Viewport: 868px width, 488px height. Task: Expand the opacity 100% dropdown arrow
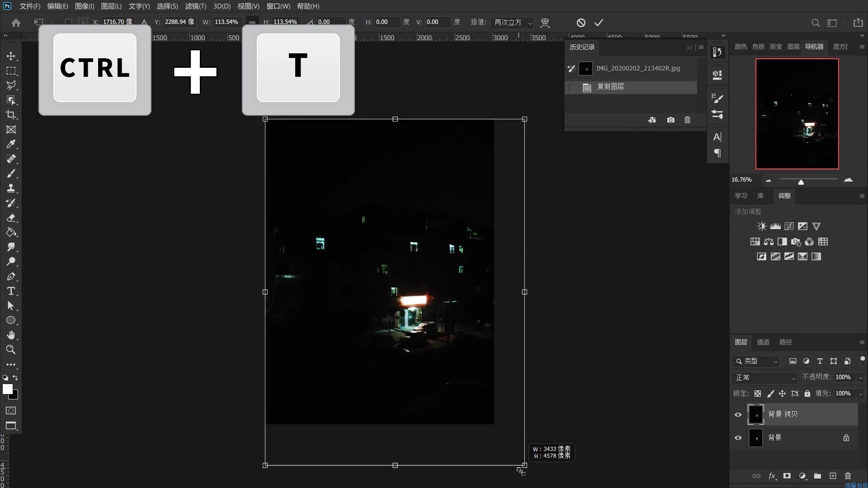pos(860,377)
